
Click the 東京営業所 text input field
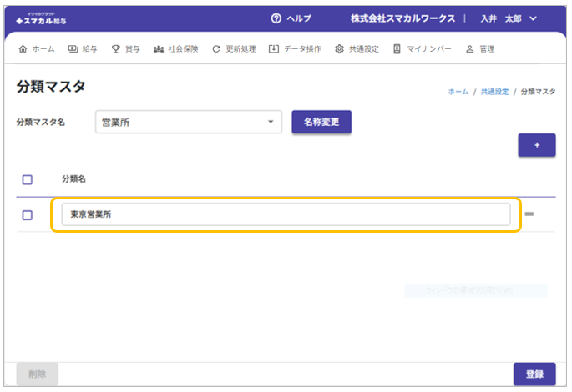(286, 214)
